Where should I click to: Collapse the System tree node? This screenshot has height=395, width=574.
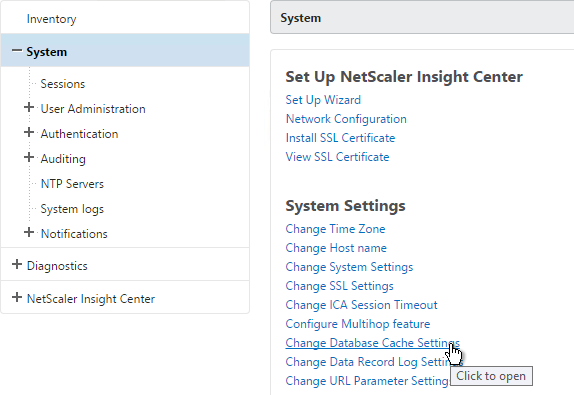point(17,51)
